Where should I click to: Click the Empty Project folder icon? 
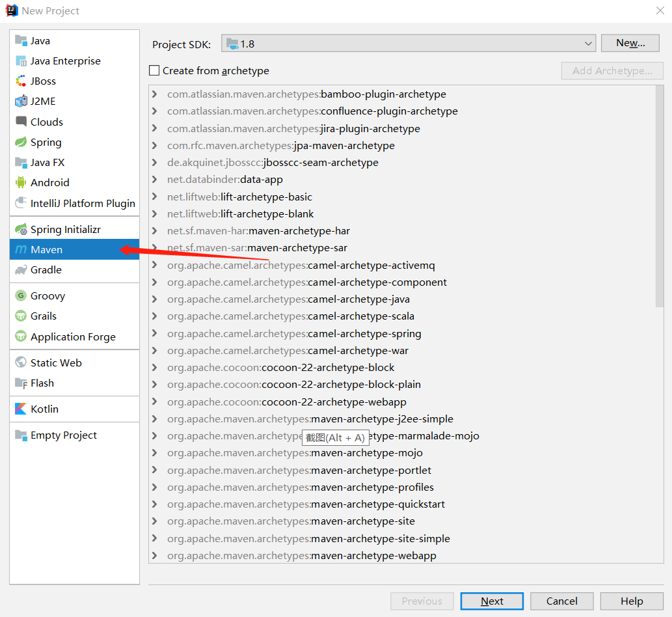coord(21,435)
